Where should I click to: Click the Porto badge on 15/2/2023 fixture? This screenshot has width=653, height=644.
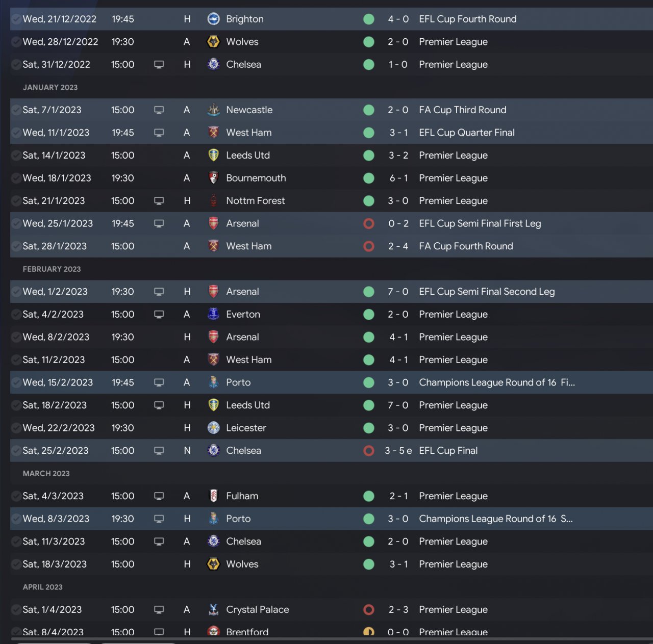click(213, 382)
